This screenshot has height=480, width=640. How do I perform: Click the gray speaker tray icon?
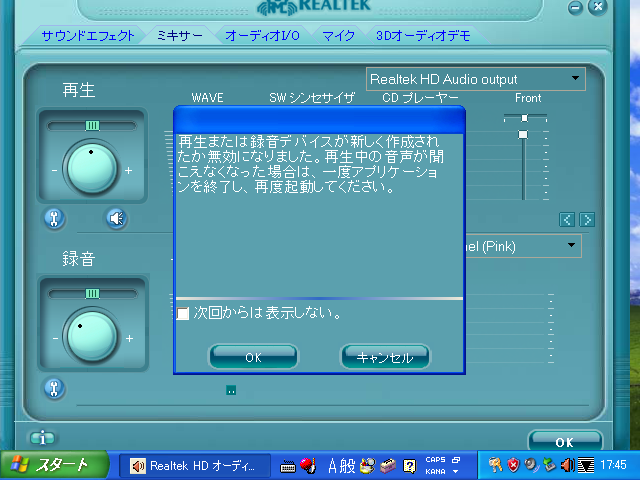click(531, 465)
